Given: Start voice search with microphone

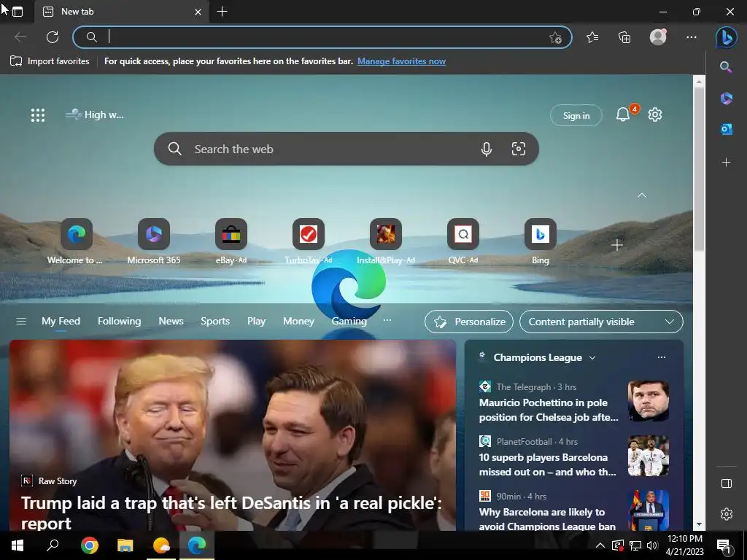Looking at the screenshot, I should pyautogui.click(x=487, y=149).
